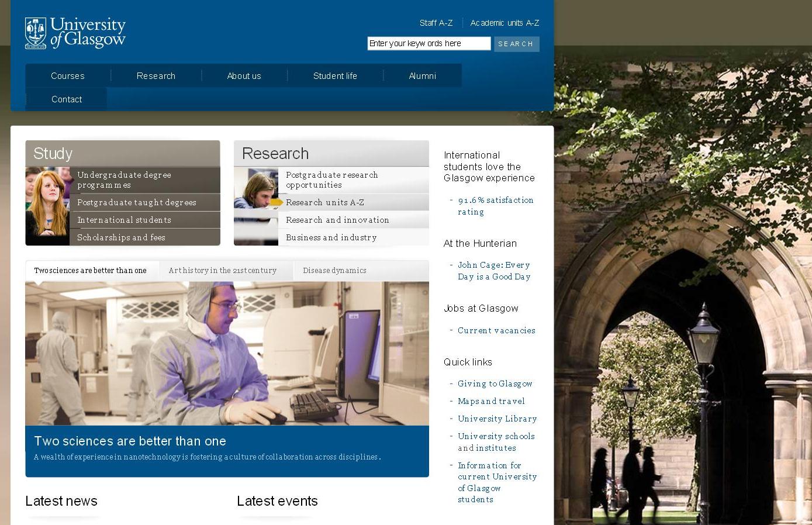Click the keyword search input field
Screen dimensions: 812x525
pos(429,43)
